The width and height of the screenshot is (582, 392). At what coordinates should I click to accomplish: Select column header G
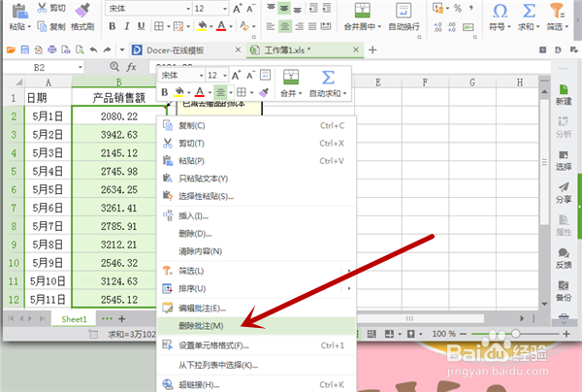pyautogui.click(x=472, y=82)
